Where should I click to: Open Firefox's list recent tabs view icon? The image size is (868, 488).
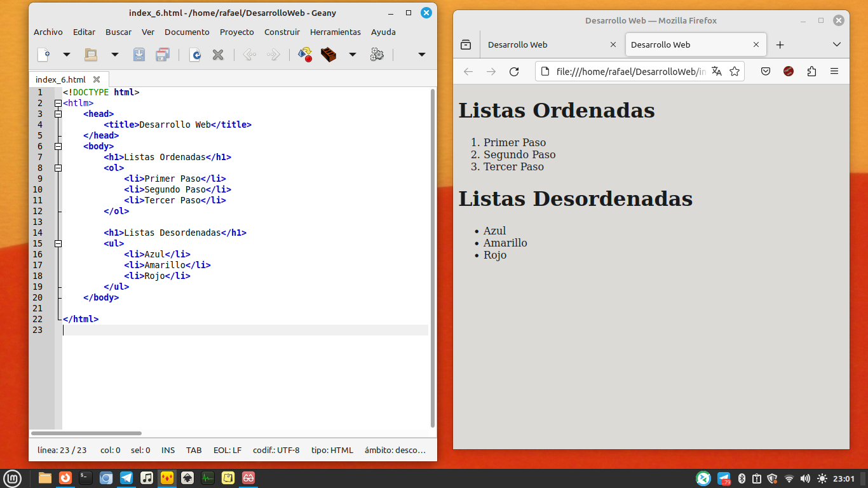pos(466,44)
